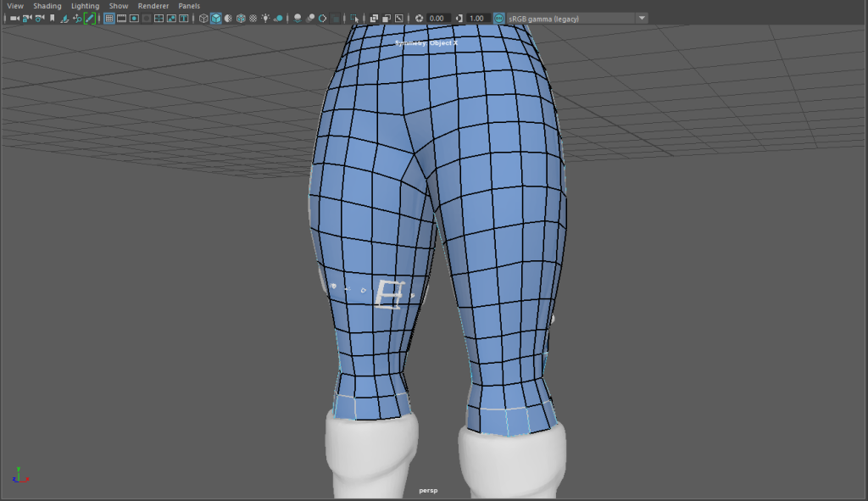
Task: Click the Gamma value field showing 1.00
Action: 476,18
